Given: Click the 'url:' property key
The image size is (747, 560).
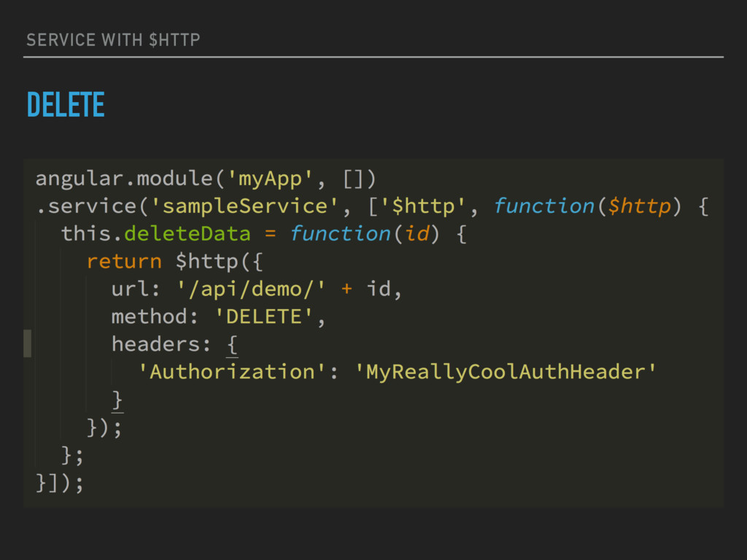Looking at the screenshot, I should (x=135, y=289).
